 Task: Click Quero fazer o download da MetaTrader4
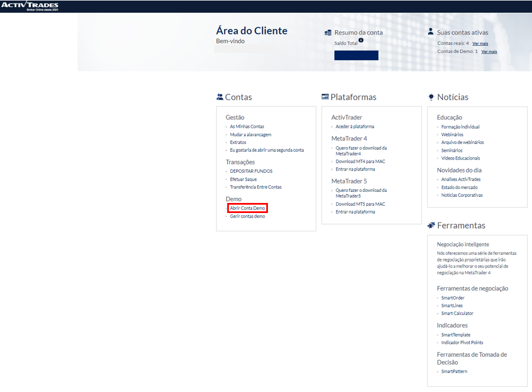click(x=361, y=151)
